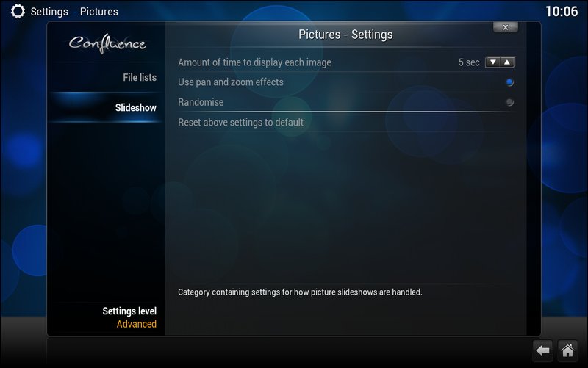The width and height of the screenshot is (588, 368).
Task: Disable the pan and zoom effects toggle
Action: coord(509,82)
